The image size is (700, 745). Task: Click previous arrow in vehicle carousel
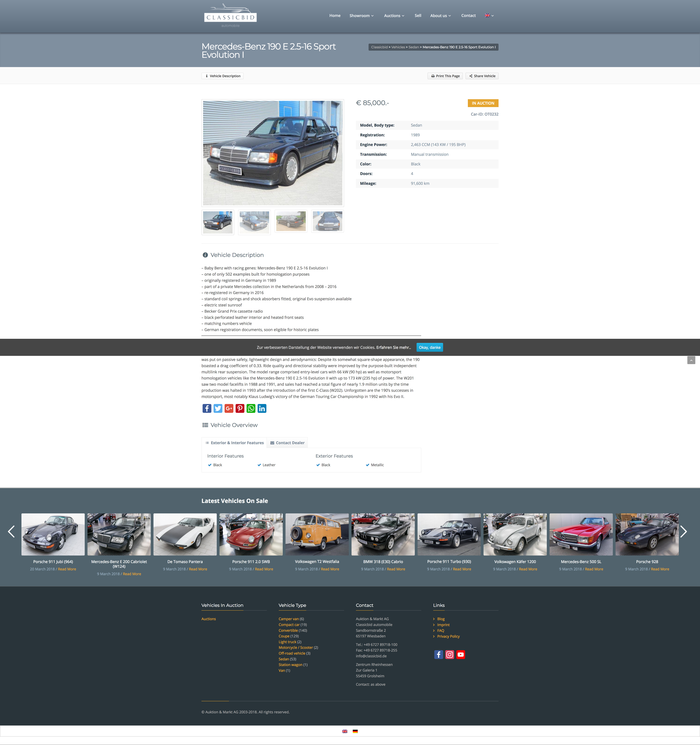pyautogui.click(x=11, y=531)
